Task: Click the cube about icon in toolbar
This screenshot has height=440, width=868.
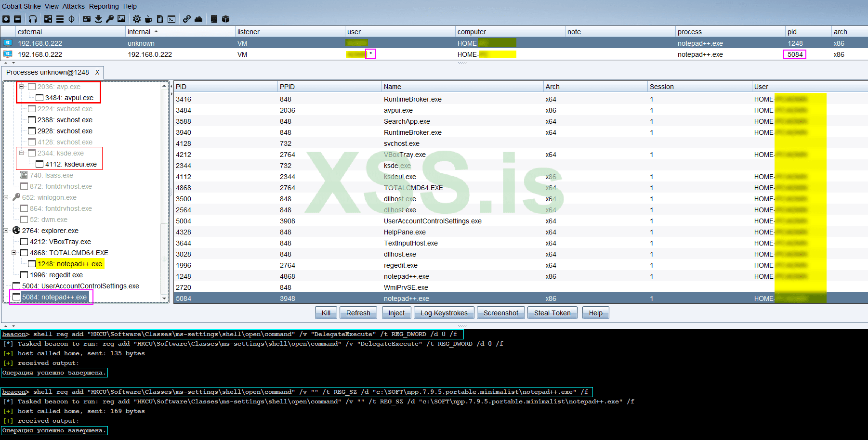Action: pyautogui.click(x=225, y=19)
